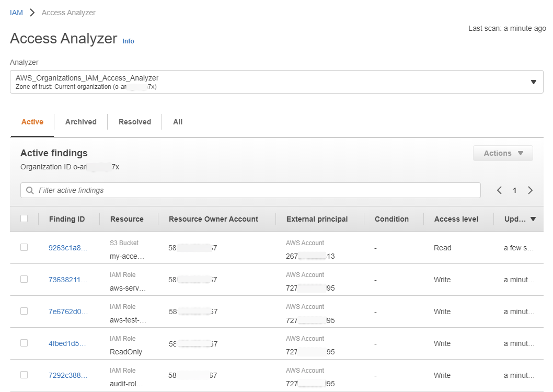Go to next page of findings
Viewport: 553px width, 392px height.
[x=530, y=190]
